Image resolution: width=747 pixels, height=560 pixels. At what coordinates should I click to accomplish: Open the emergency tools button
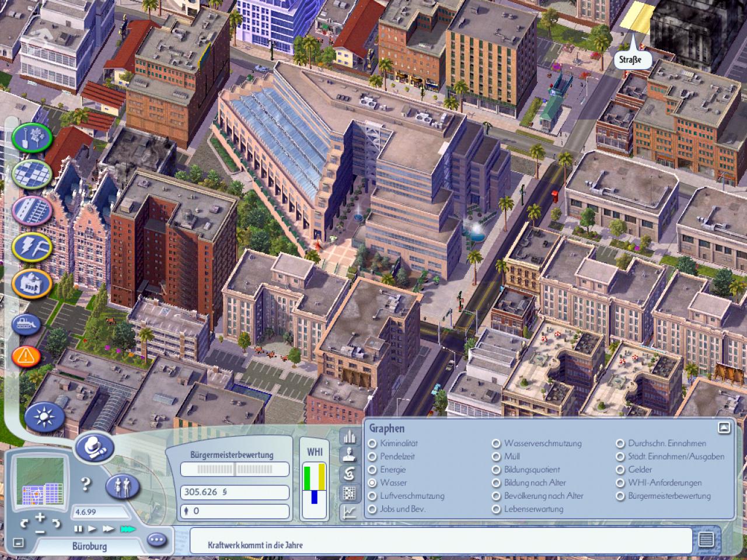coord(26,355)
